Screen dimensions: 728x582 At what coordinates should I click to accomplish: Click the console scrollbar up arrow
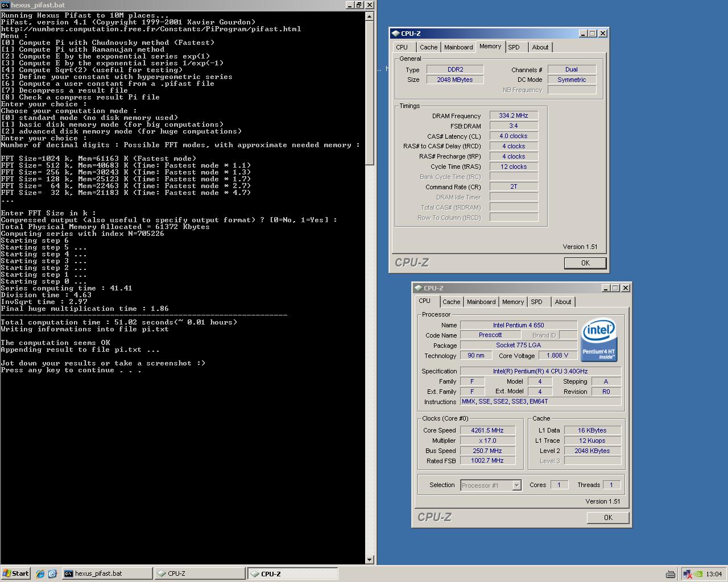click(x=370, y=16)
